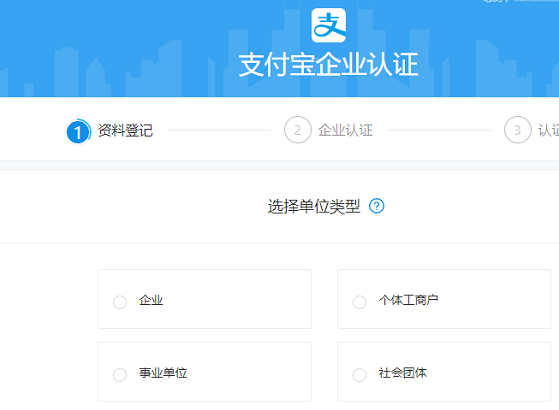Click the 支付宝企业认证 page title
The width and height of the screenshot is (559, 410).
tap(328, 65)
